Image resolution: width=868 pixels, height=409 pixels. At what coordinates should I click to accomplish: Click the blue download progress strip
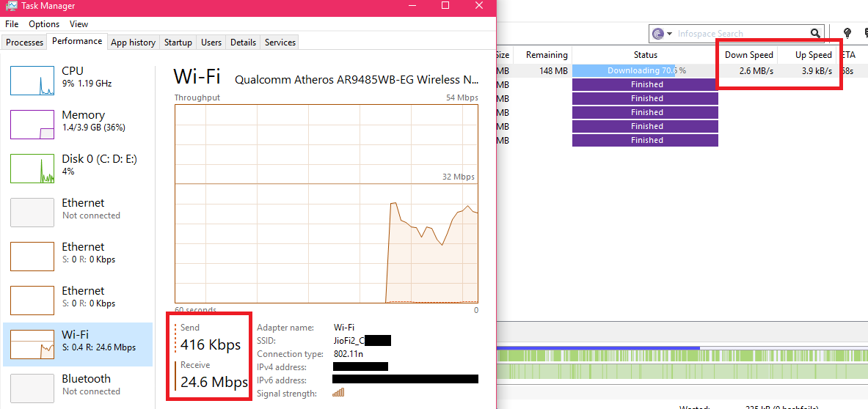tap(598, 347)
